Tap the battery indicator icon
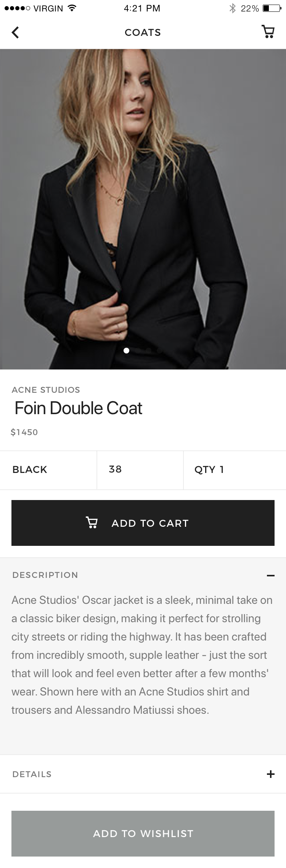Image resolution: width=286 pixels, height=868 pixels. [x=272, y=8]
